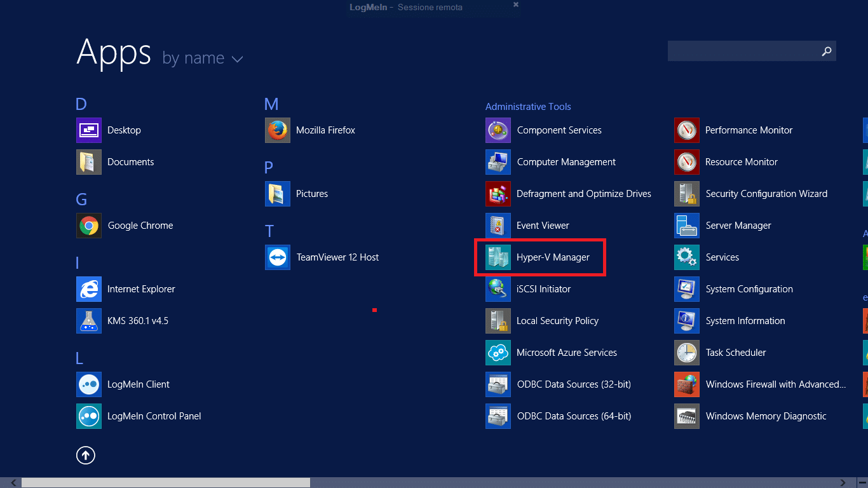This screenshot has width=868, height=488.
Task: Click the scrollbar right arrow
Action: coord(843,483)
